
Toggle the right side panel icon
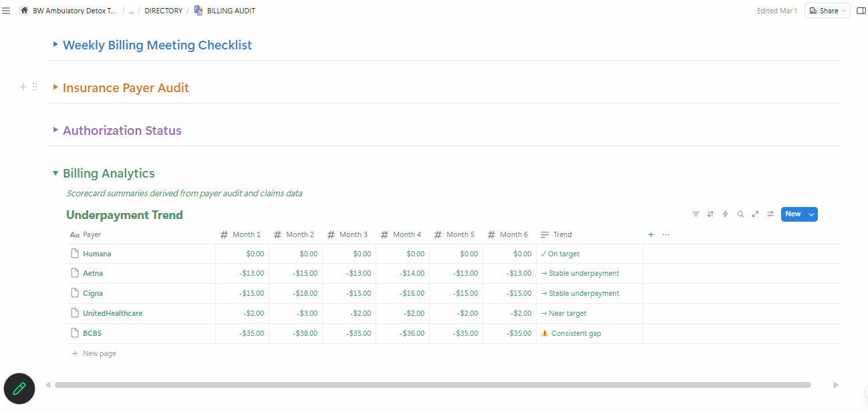point(861,10)
